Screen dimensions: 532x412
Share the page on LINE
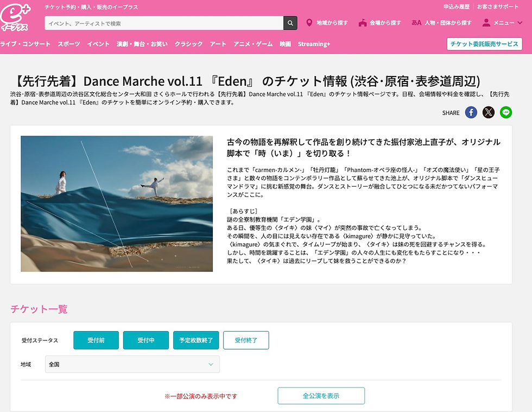tap(506, 112)
